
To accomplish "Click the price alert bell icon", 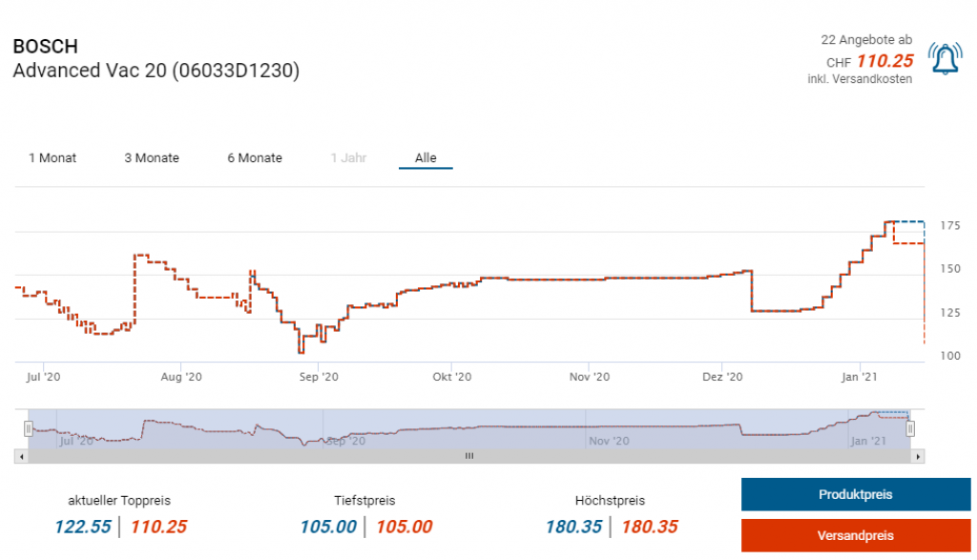I will (945, 60).
